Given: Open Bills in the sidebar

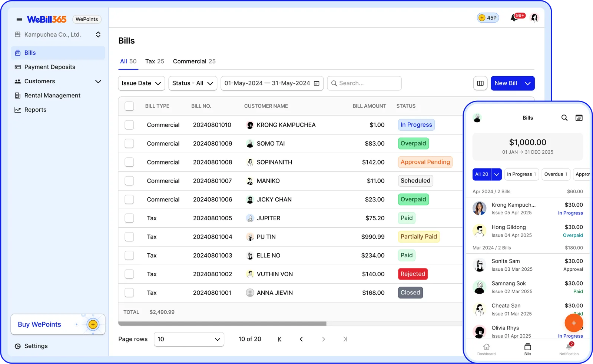Looking at the screenshot, I should point(58,53).
